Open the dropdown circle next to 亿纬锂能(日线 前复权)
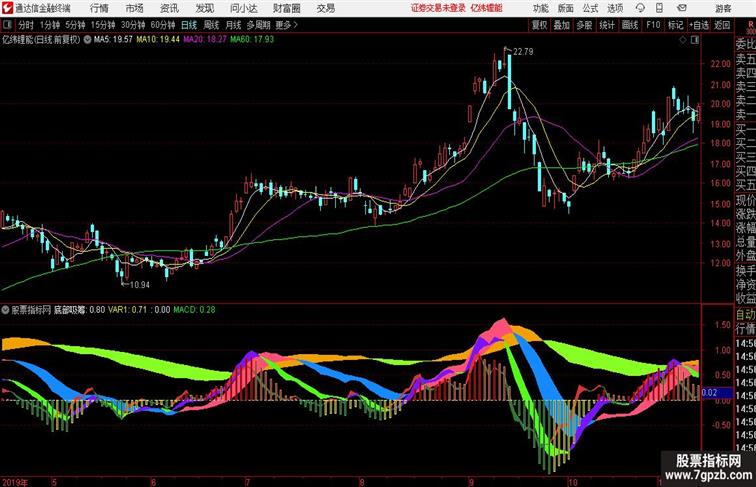Screen dimensions: 756x487 87,40
